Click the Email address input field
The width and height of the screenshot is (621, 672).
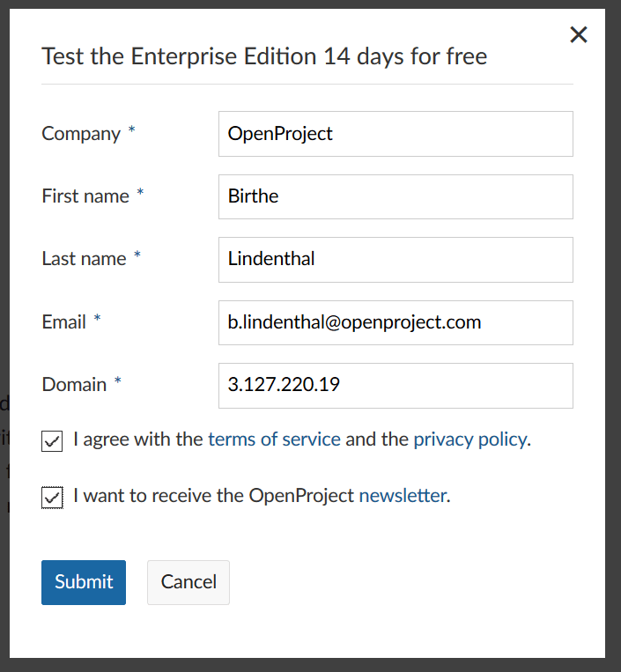coord(396,322)
